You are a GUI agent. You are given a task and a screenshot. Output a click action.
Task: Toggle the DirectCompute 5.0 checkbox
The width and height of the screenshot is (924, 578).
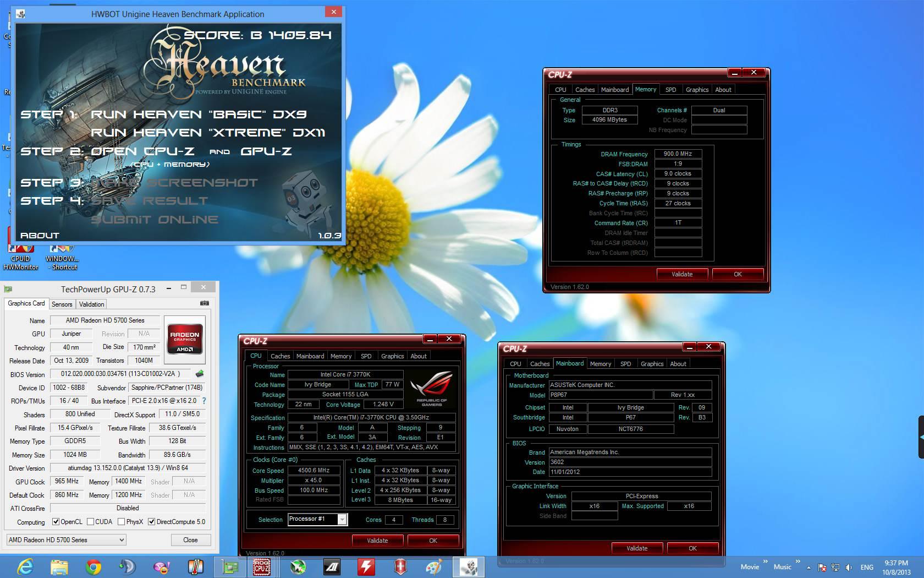151,522
